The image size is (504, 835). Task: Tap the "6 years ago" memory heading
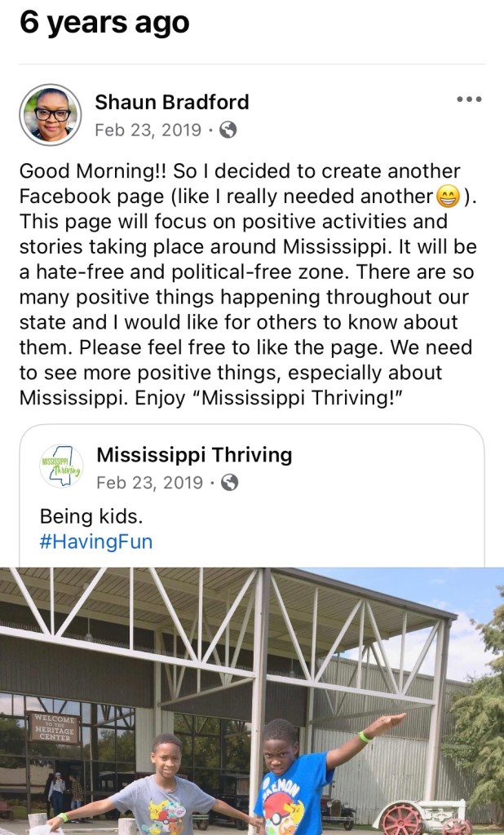pos(104,23)
